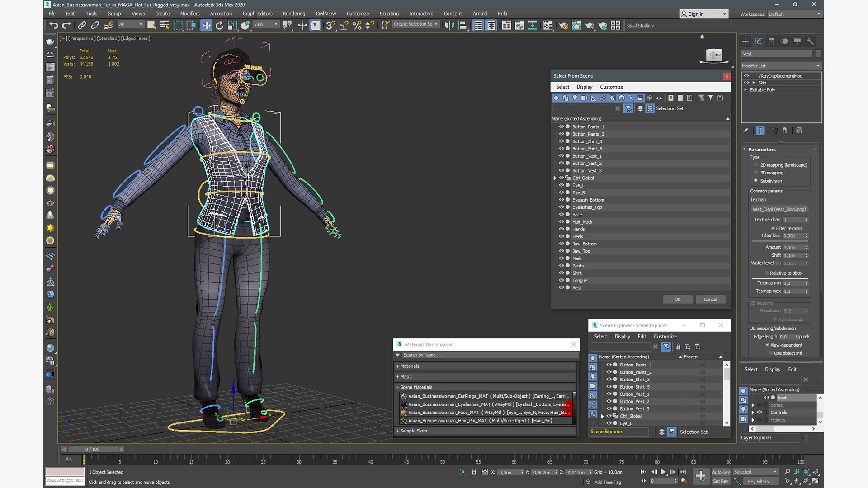Image resolution: width=868 pixels, height=488 pixels.
Task: Toggle View-dependent checkbox
Action: (x=768, y=345)
